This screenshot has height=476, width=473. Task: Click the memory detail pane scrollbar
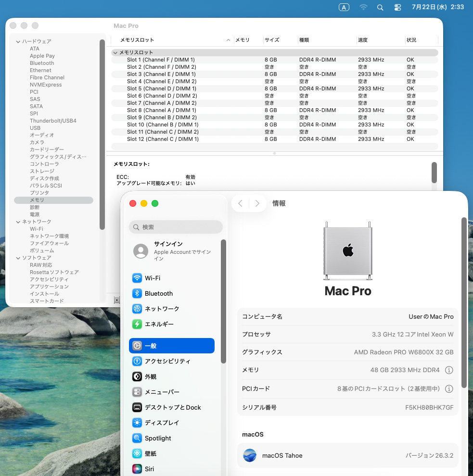434,173
